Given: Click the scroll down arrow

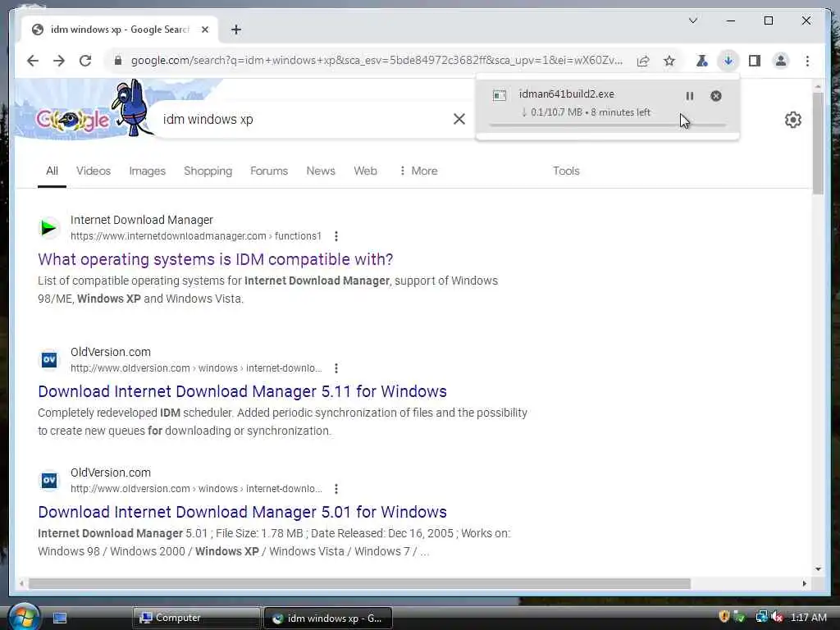Looking at the screenshot, I should click(x=818, y=569).
